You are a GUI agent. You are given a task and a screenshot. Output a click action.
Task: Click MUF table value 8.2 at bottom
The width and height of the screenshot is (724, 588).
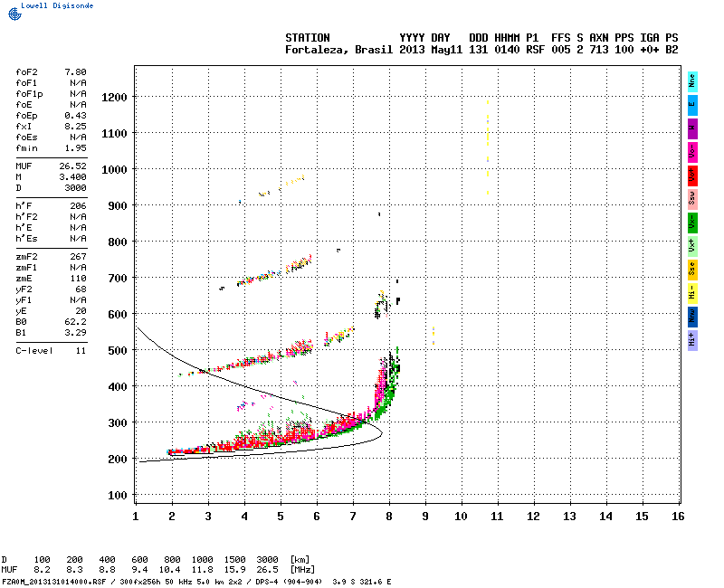click(x=42, y=570)
